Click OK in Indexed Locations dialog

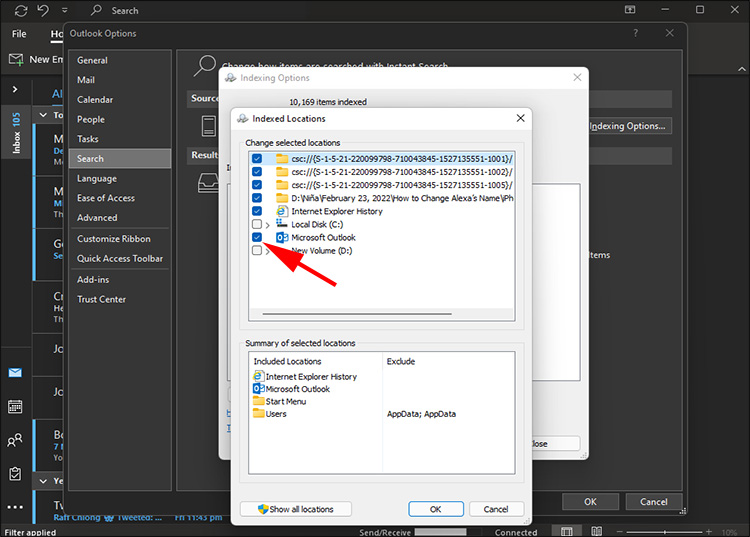point(436,509)
